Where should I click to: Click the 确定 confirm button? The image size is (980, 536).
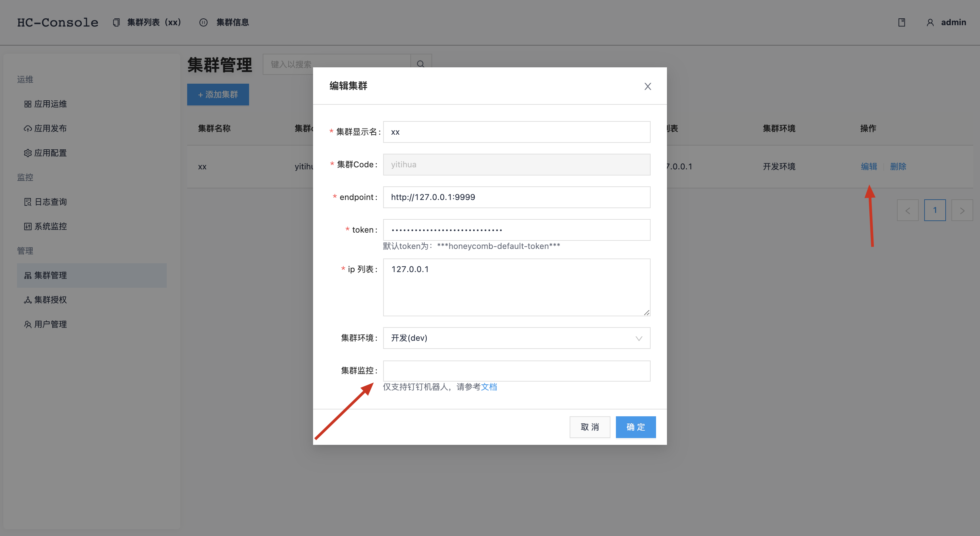coord(635,427)
